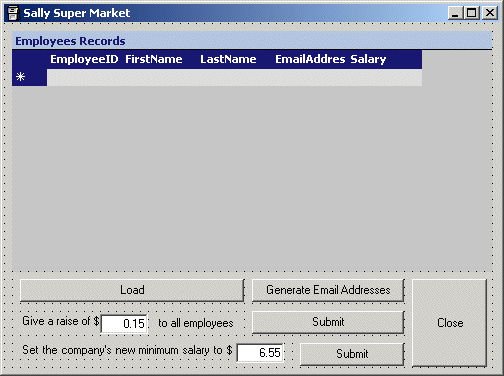This screenshot has width=504, height=376.
Task: Click Generate Email Addresses button
Action: click(328, 290)
